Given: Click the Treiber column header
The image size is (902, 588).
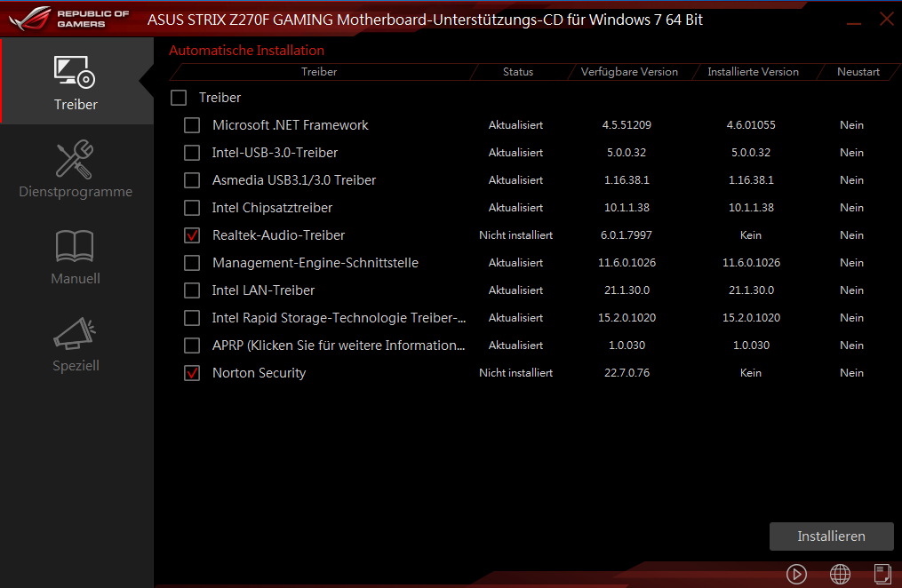Looking at the screenshot, I should pos(319,72).
